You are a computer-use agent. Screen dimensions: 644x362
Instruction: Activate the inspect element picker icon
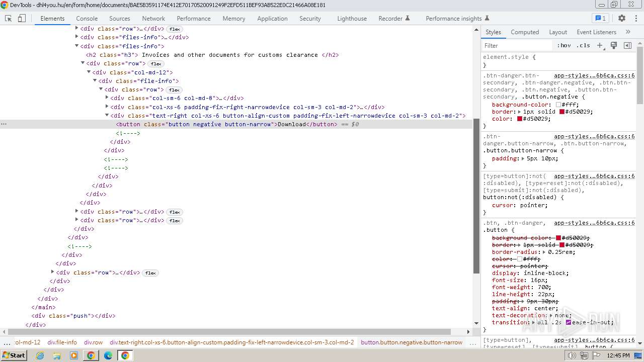tap(9, 18)
